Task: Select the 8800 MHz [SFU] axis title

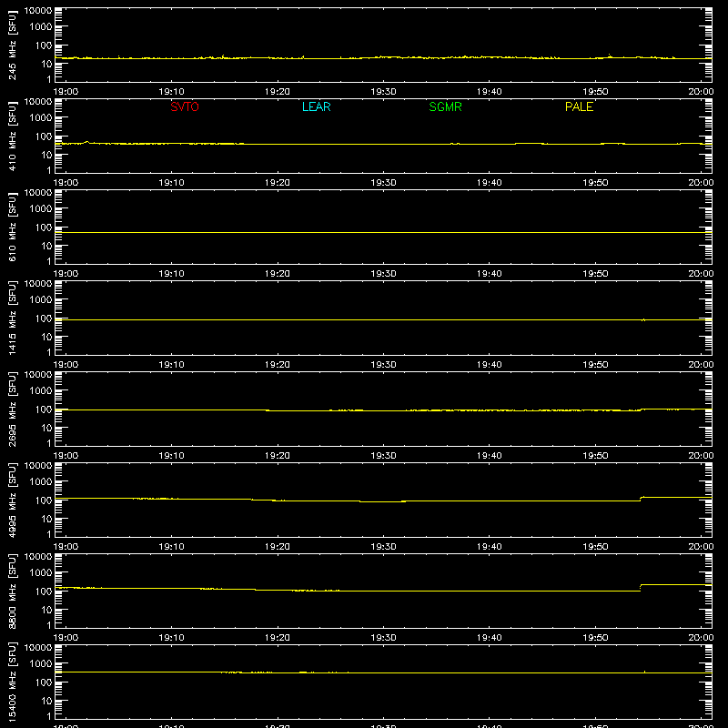Action: [12, 591]
